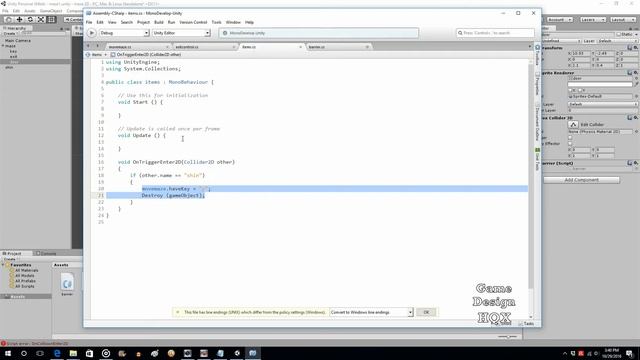Collapse the Favorites folder in Project panel

click(x=3, y=265)
